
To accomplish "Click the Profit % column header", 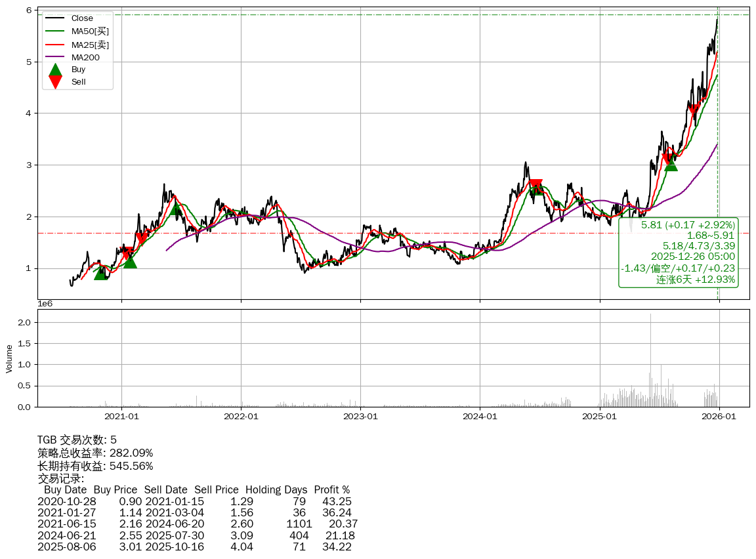I will pos(331,489).
